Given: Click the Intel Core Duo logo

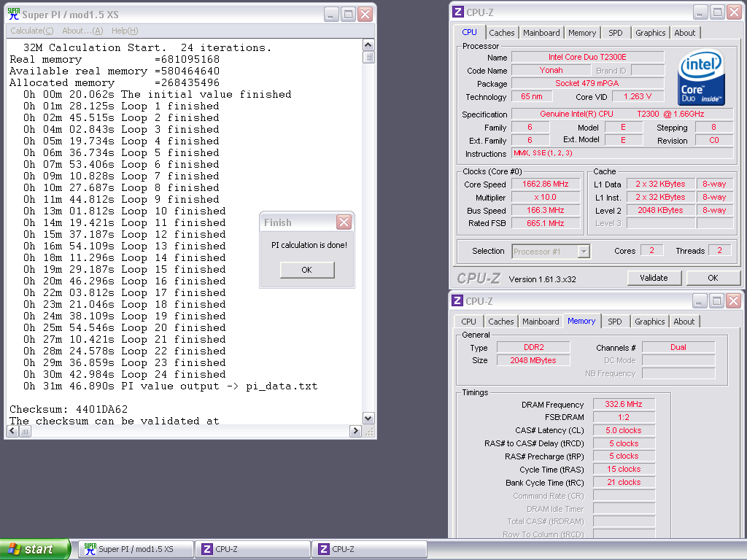Looking at the screenshot, I should click(701, 78).
